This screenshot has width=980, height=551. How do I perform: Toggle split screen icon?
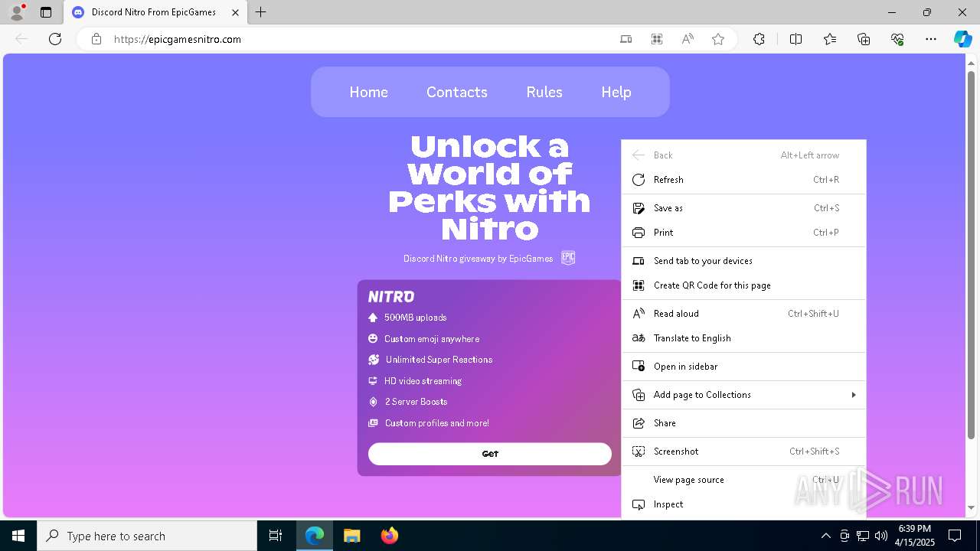(x=795, y=39)
